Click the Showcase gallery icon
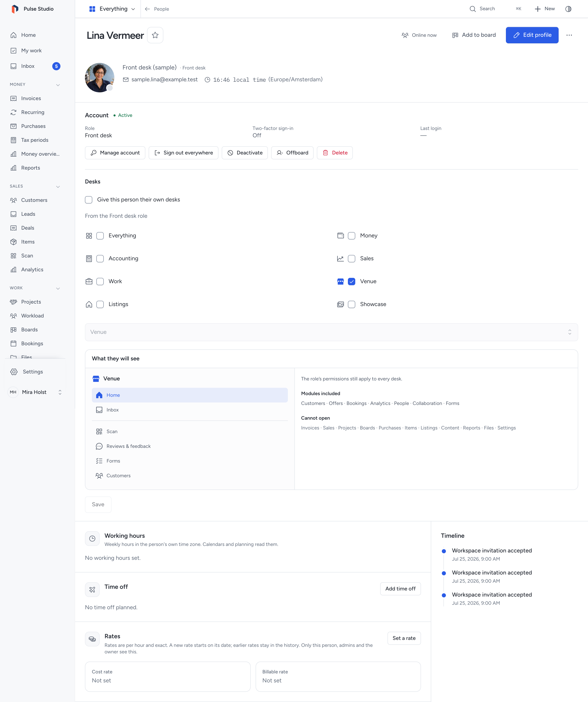 pyautogui.click(x=340, y=304)
